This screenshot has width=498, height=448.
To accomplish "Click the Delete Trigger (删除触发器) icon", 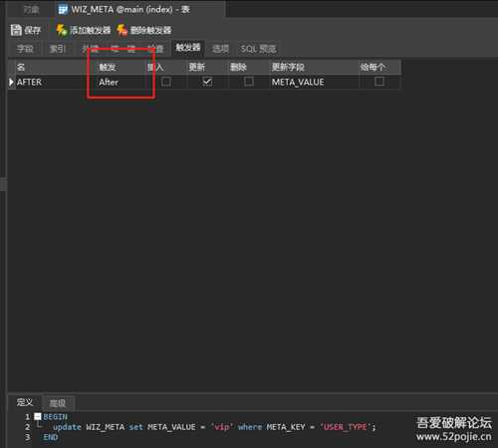I will click(x=123, y=30).
